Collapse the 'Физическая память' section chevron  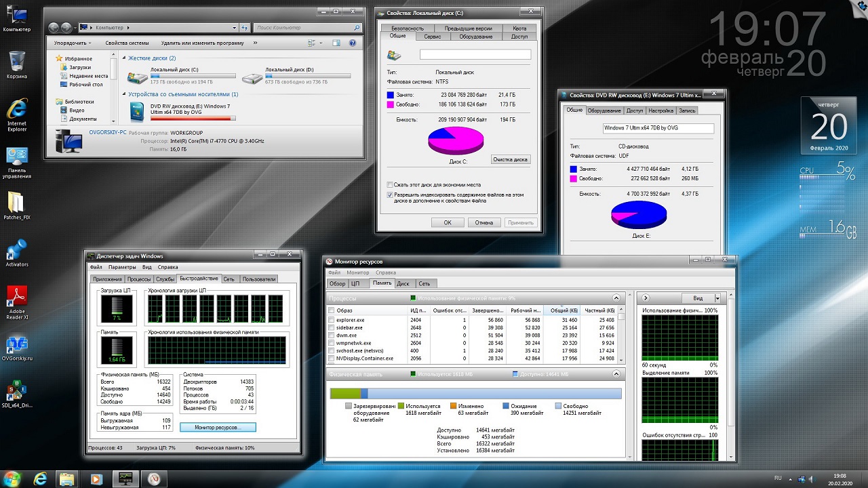[x=616, y=373]
